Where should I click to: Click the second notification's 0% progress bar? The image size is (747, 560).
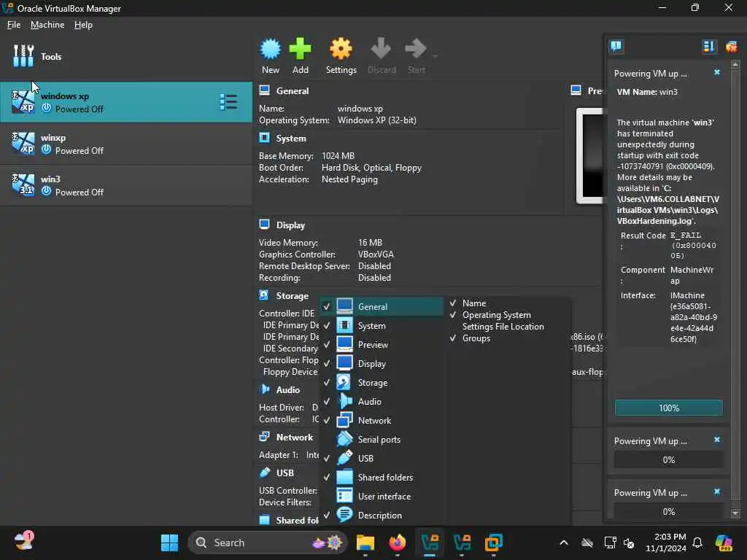pyautogui.click(x=668, y=460)
